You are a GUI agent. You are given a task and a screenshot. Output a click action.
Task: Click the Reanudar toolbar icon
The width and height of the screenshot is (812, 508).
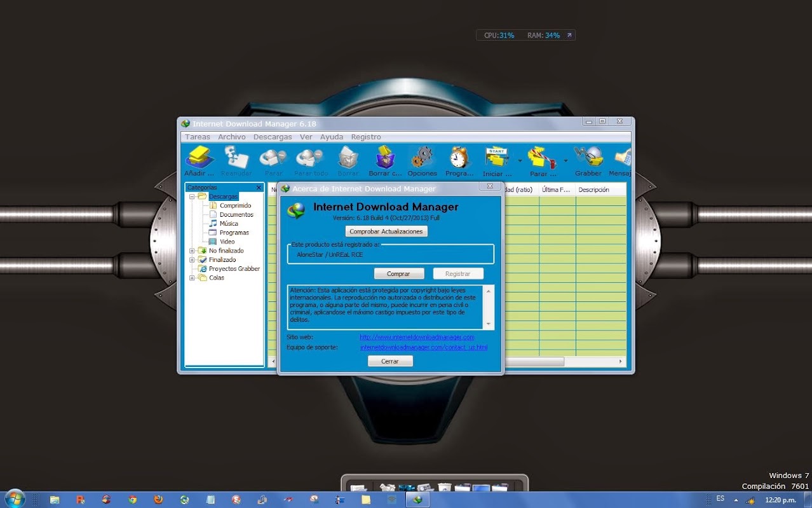pyautogui.click(x=236, y=158)
